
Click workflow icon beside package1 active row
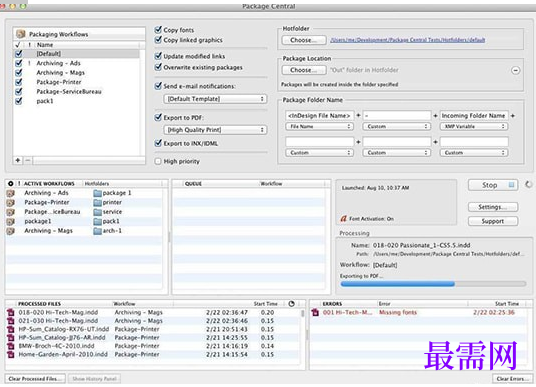pyautogui.click(x=11, y=222)
